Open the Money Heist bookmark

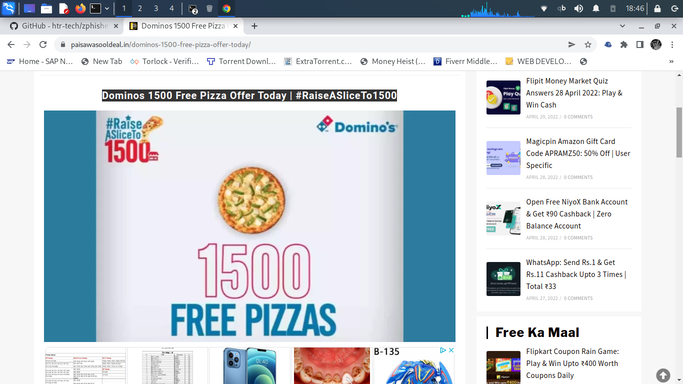393,61
